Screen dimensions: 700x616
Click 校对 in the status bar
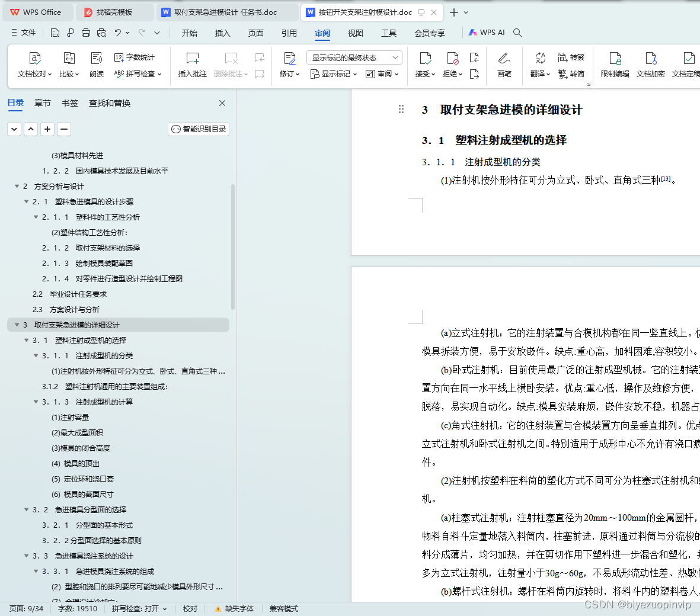(190, 609)
